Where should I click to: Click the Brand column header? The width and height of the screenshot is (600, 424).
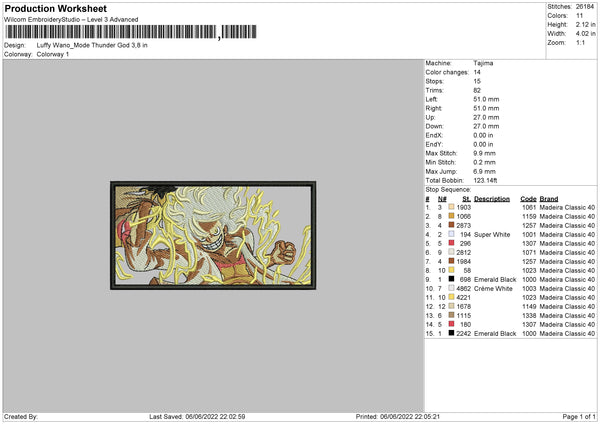tap(549, 199)
